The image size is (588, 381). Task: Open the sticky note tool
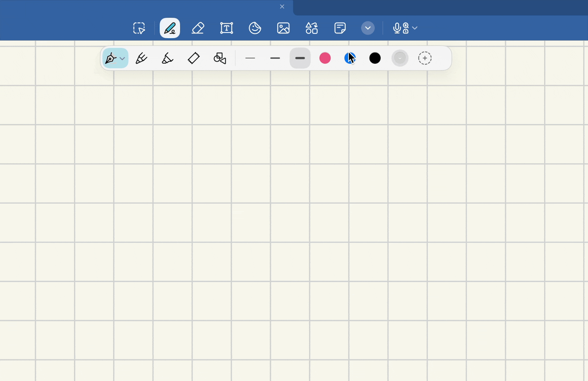[340, 28]
